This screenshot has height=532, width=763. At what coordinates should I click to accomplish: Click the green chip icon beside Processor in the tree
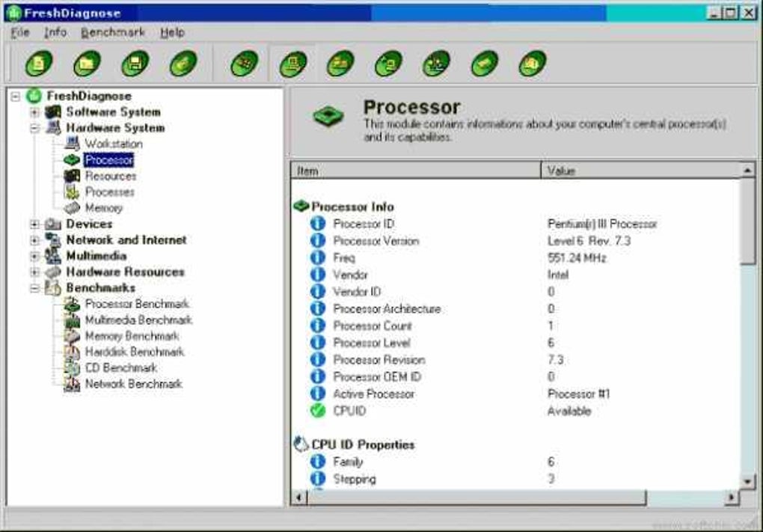click(72, 159)
